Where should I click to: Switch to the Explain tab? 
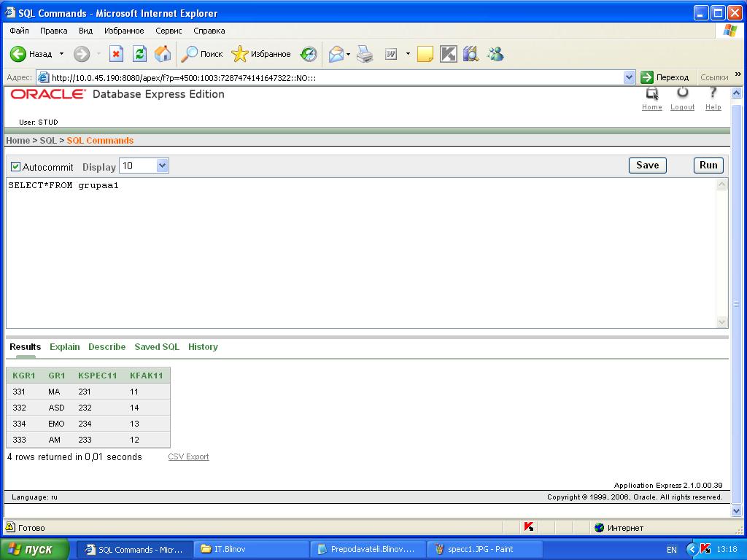click(x=65, y=346)
